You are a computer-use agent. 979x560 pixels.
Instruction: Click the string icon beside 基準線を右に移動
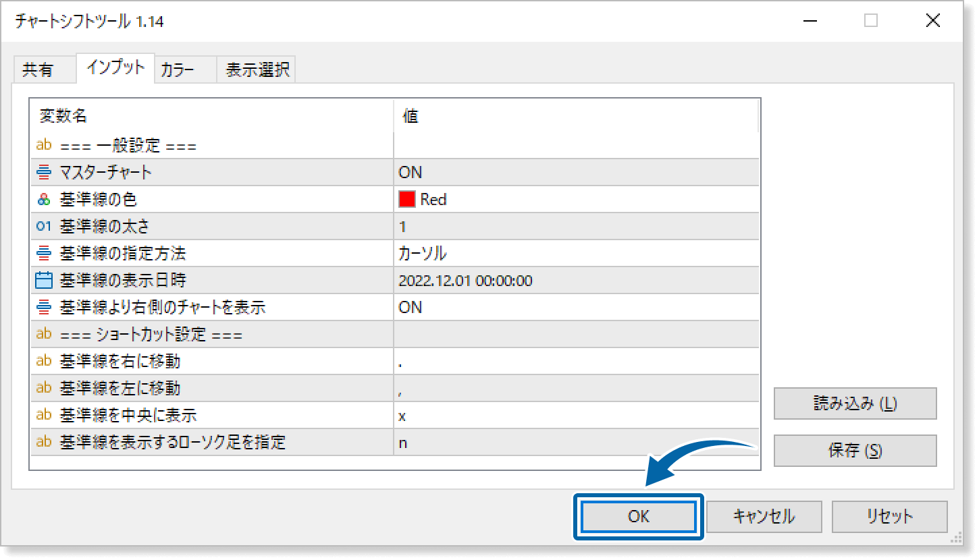pyautogui.click(x=44, y=361)
